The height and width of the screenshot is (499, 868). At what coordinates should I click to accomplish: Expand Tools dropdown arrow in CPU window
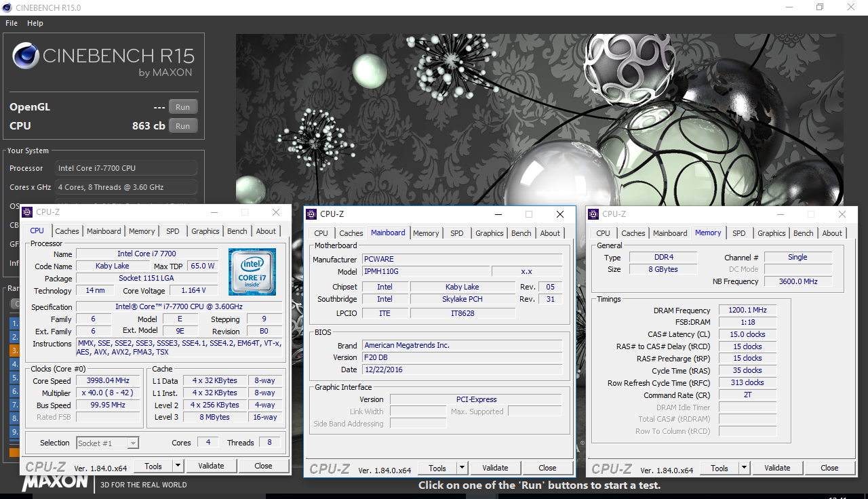[178, 466]
